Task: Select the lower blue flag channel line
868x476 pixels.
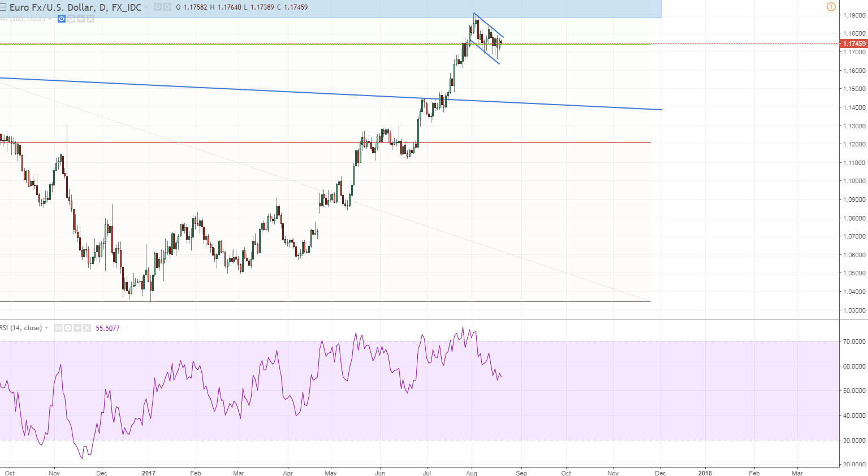Action: pos(485,51)
